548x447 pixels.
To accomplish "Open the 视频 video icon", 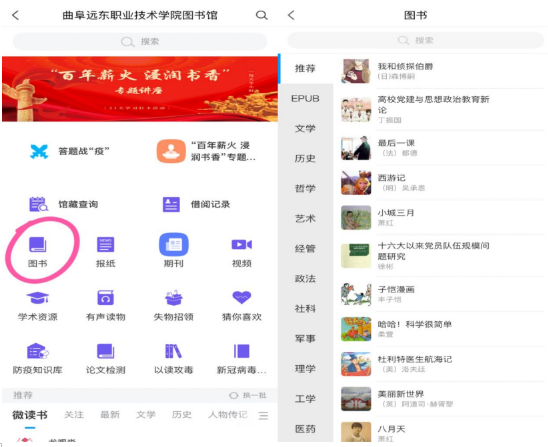I will coord(241,244).
